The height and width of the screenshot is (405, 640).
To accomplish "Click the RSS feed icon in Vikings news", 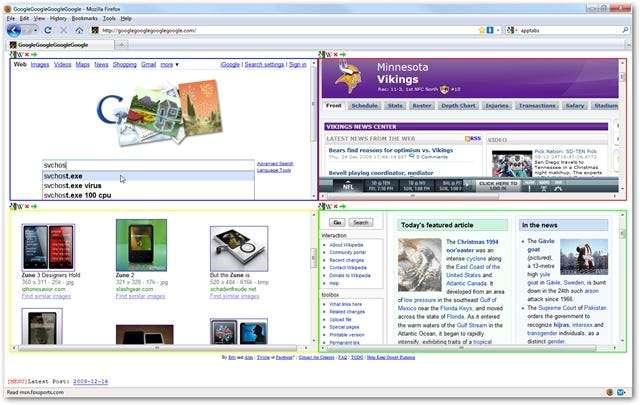I will (x=475, y=139).
